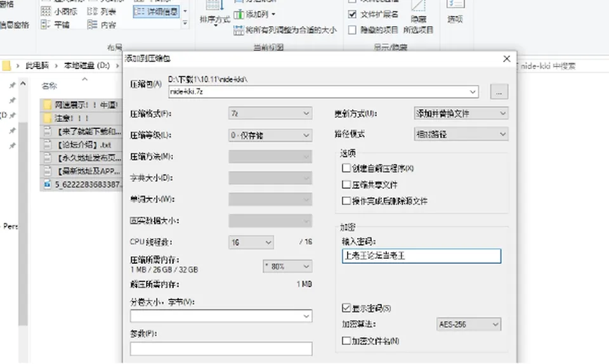Toggle 文件扩展名 file name extensions checkbox

[x=352, y=15]
